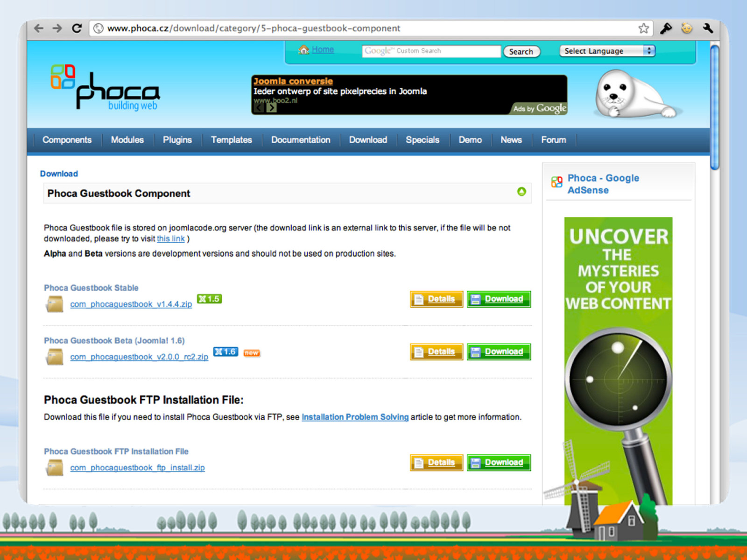This screenshot has height=560, width=747.
Task: Click the Phoca - Google AdSense heading
Action: [x=603, y=184]
